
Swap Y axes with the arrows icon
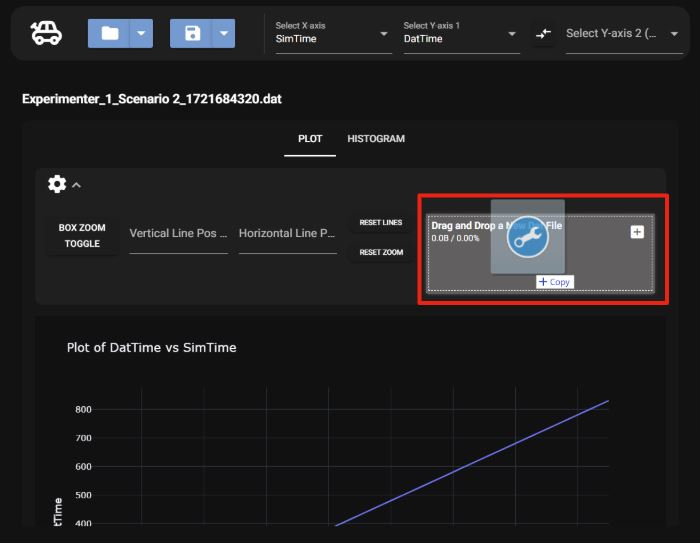pyautogui.click(x=543, y=33)
